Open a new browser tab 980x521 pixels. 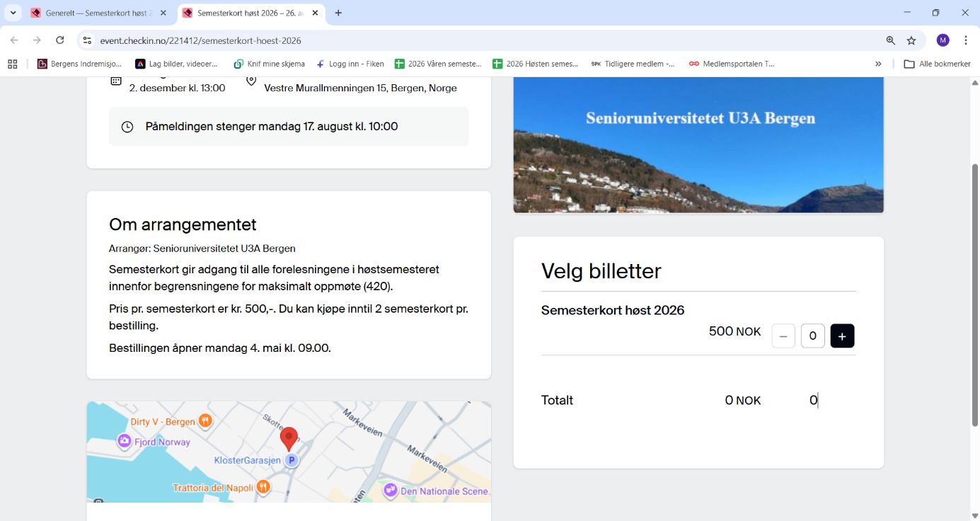(338, 13)
